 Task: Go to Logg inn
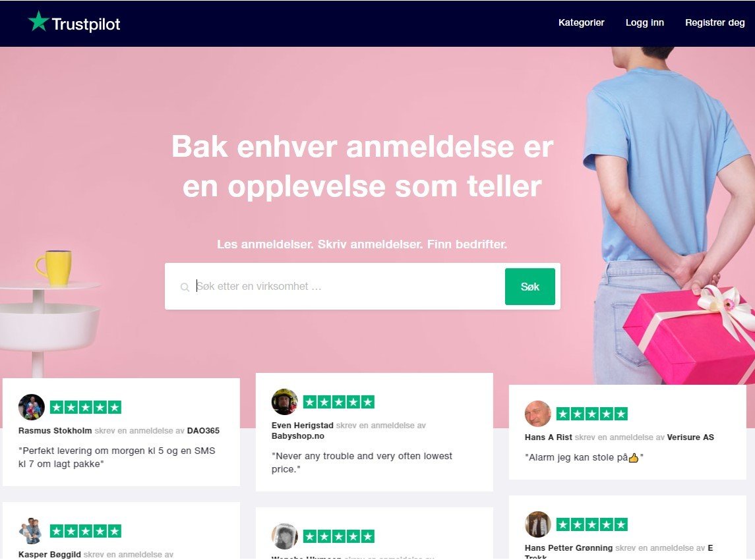pos(645,22)
